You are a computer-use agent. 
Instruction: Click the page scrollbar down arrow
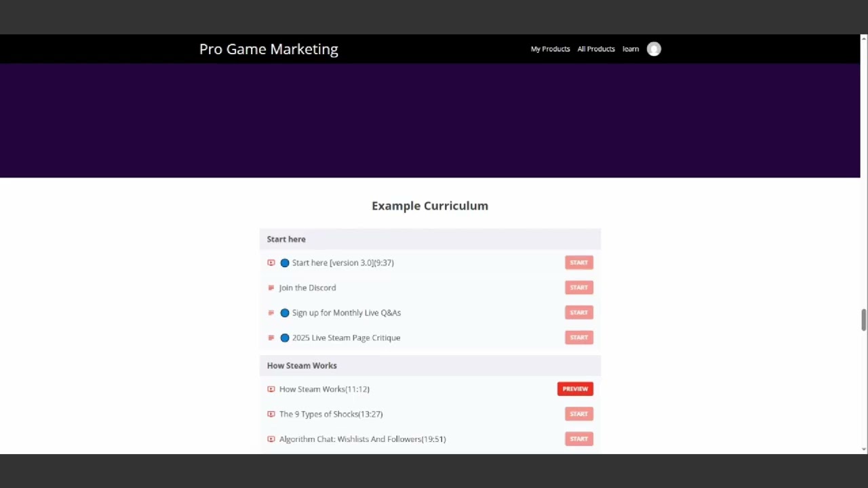[863, 449]
